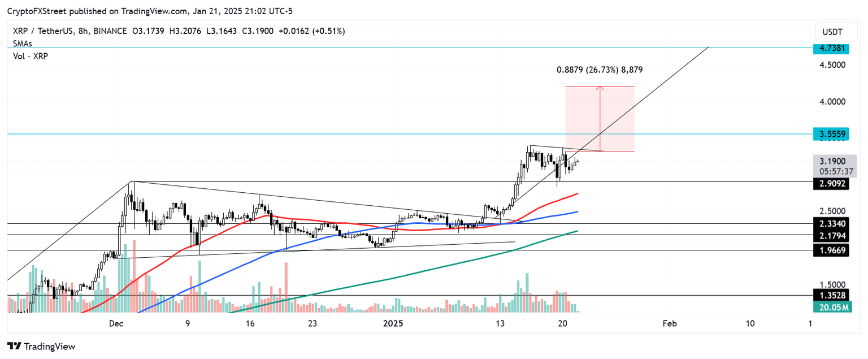The height and width of the screenshot is (359, 868).
Task: Click Feb on the time axis
Action: tap(669, 324)
